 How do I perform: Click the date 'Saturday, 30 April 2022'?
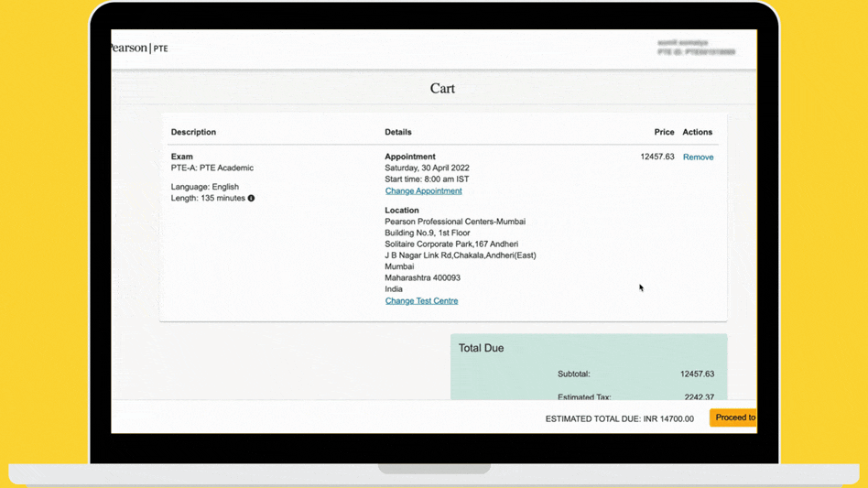[x=427, y=168]
